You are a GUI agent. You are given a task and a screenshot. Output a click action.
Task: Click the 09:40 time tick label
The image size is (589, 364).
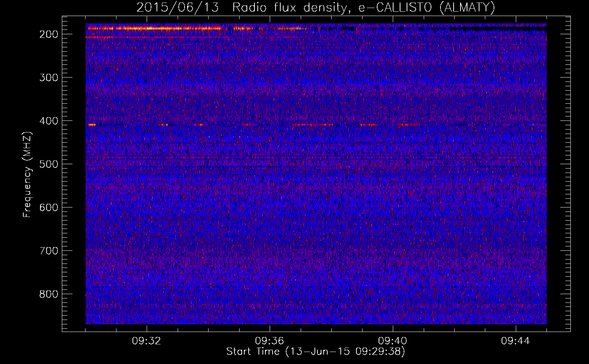(x=393, y=341)
